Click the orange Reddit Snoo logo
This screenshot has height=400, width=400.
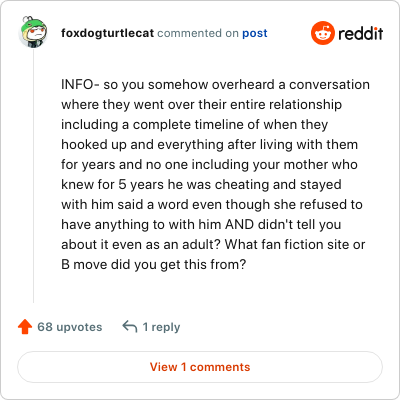322,33
